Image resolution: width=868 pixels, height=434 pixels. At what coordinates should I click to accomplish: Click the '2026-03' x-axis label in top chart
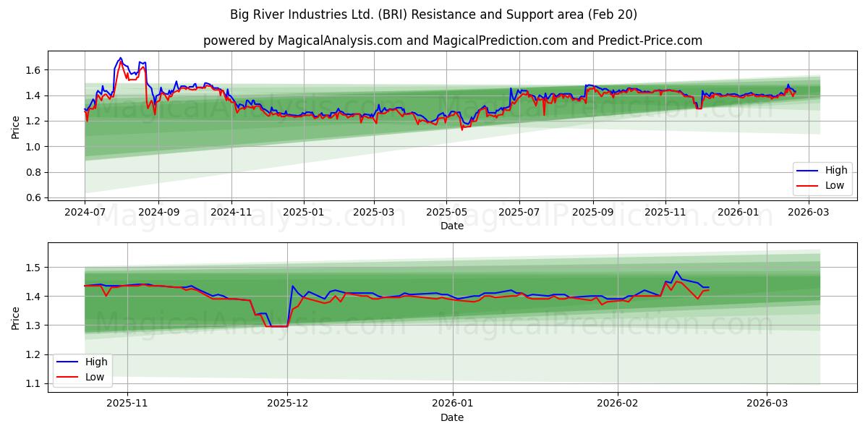click(x=809, y=213)
